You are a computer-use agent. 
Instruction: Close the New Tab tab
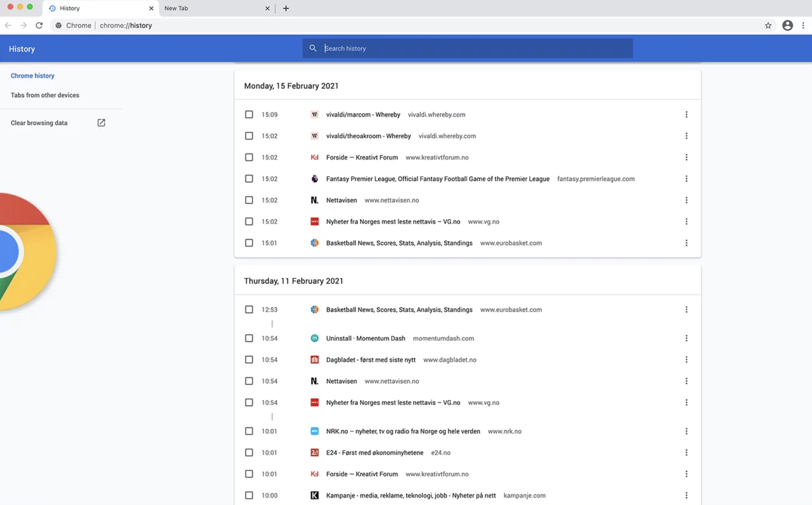point(267,8)
